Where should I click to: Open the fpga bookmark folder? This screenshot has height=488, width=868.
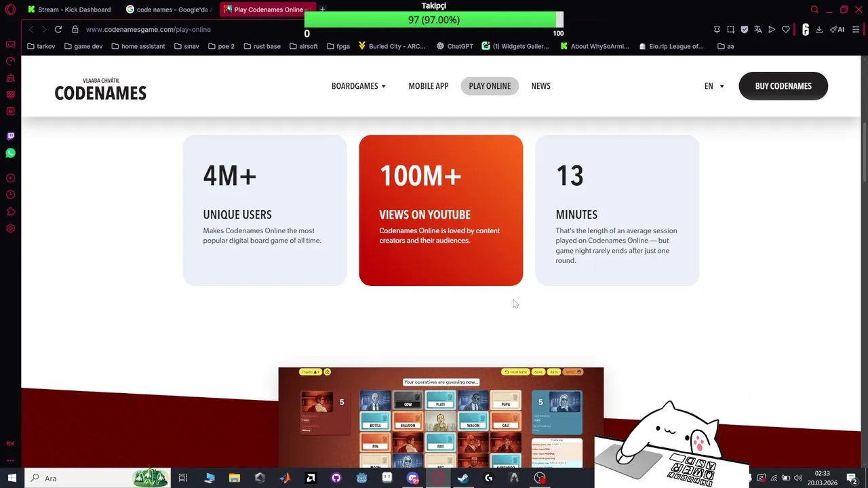point(338,46)
